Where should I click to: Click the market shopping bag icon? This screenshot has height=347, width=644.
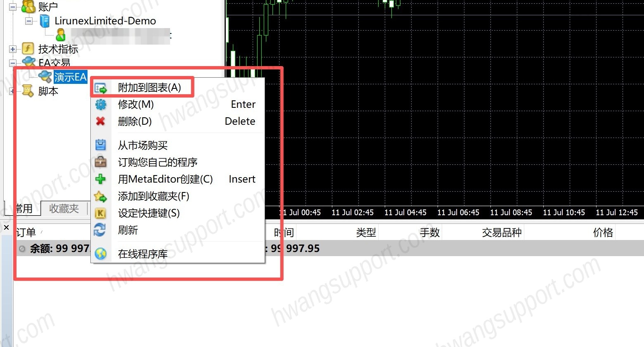[101, 145]
